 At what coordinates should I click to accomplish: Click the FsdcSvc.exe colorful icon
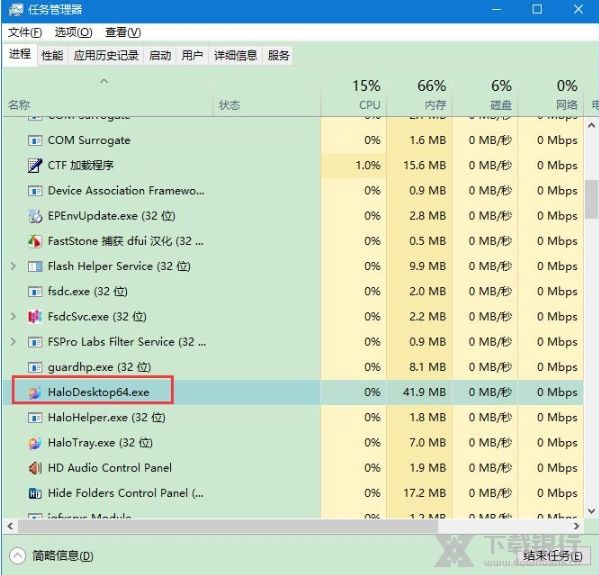[35, 317]
